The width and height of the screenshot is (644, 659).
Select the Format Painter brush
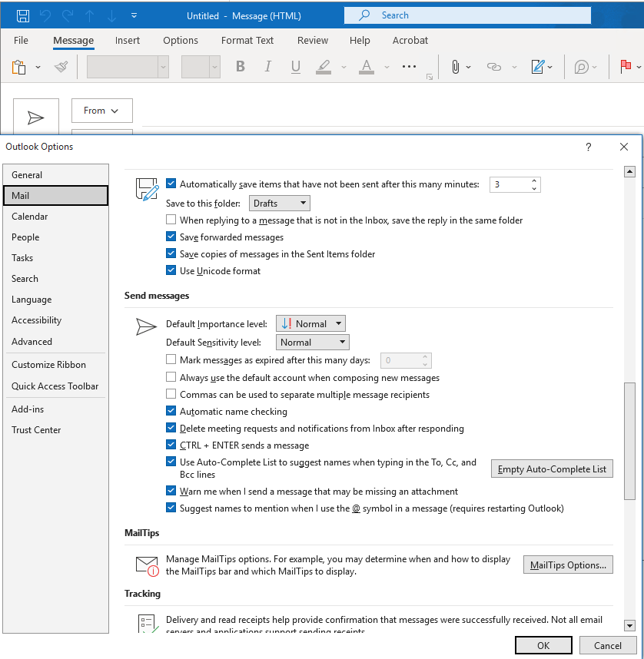(61, 67)
